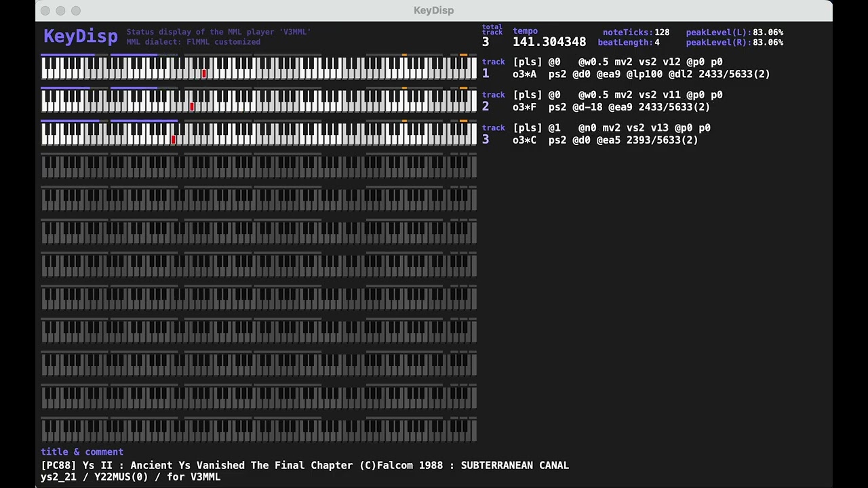This screenshot has width=868, height=488.
Task: Click the tempo value 141.304348
Action: (549, 42)
